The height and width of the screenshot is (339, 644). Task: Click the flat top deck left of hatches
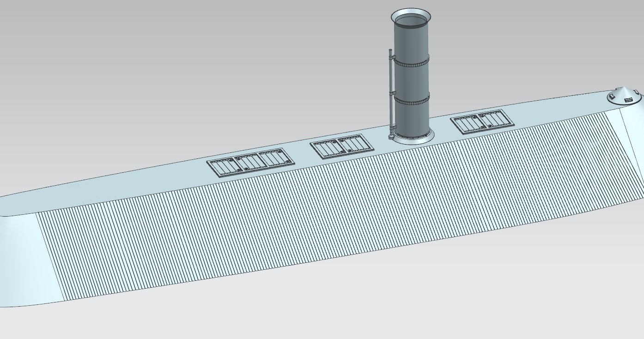click(x=115, y=189)
